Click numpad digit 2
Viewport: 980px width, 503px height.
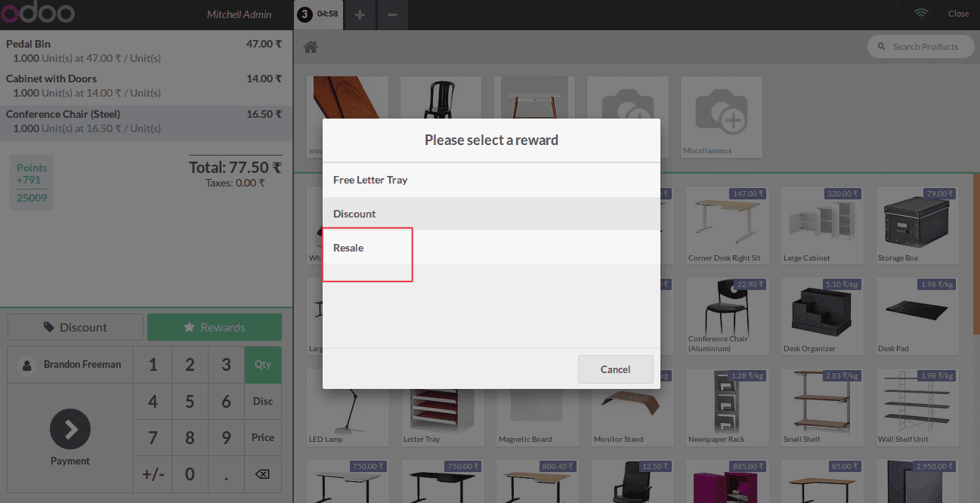click(x=190, y=365)
